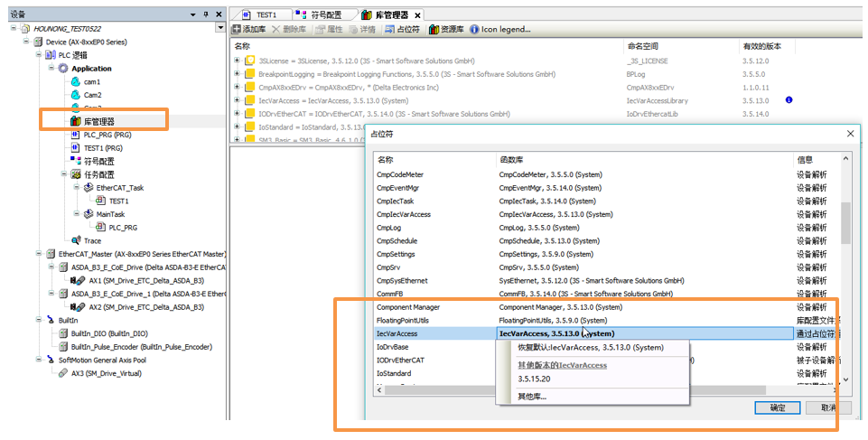The width and height of the screenshot is (868, 440).
Task: Pin the 设备 panel with the pushpin
Action: tap(205, 14)
